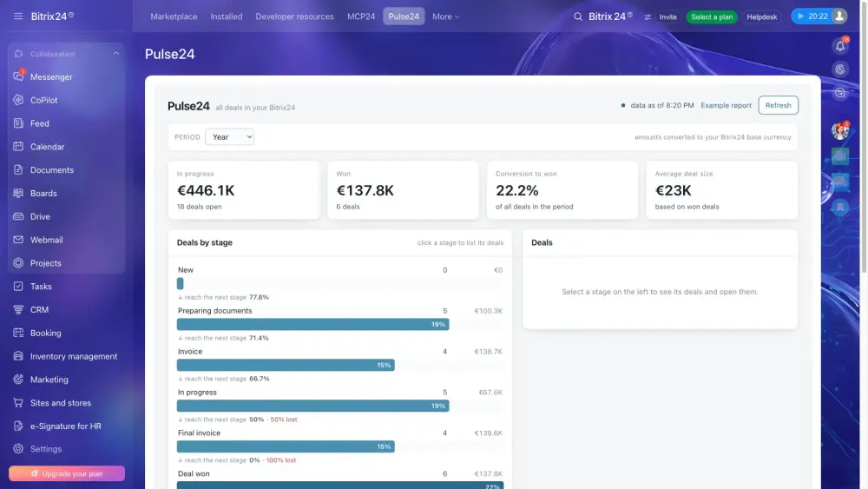Open the notifications bell icon
Image resolution: width=868 pixels, height=489 pixels.
840,45
